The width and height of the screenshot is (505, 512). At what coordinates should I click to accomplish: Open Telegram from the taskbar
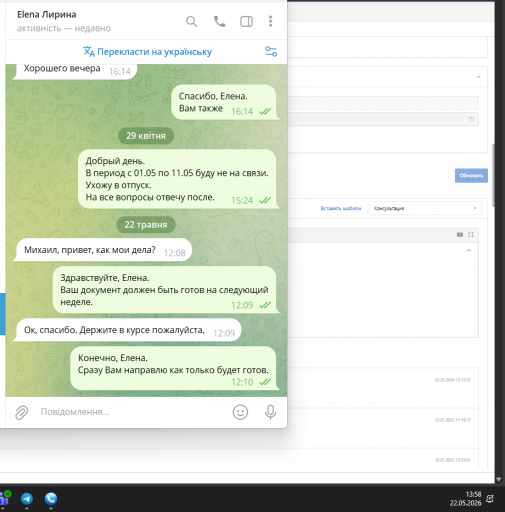click(27, 499)
